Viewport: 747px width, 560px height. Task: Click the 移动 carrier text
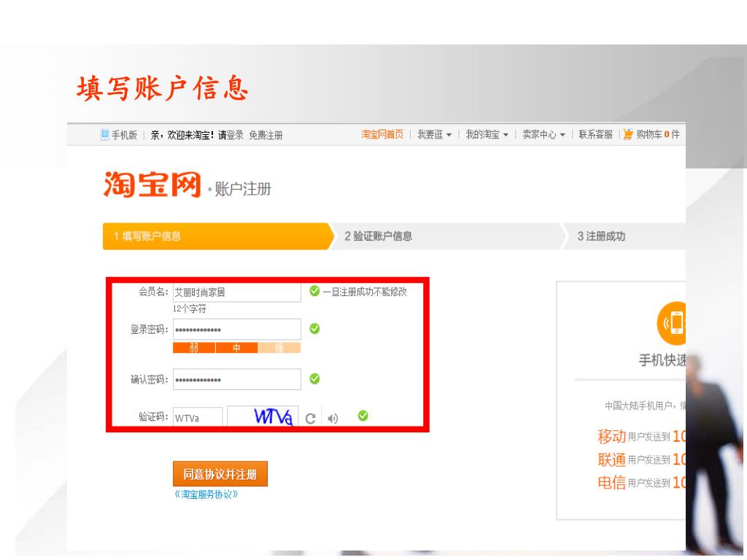point(612,436)
